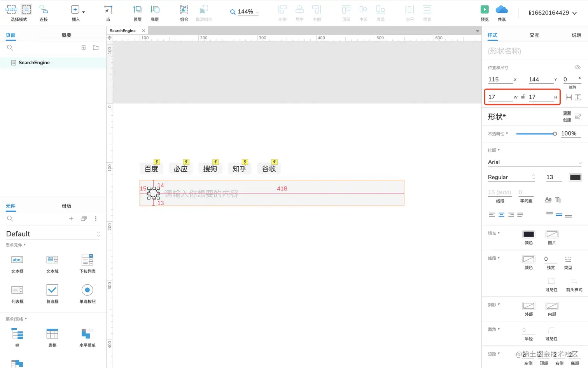Center-align text horizontally
Screen dimensions: 588x368
pyautogui.click(x=501, y=215)
